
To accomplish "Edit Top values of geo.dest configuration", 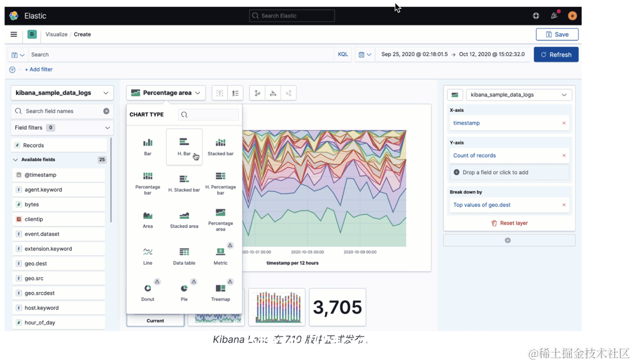I will (482, 205).
